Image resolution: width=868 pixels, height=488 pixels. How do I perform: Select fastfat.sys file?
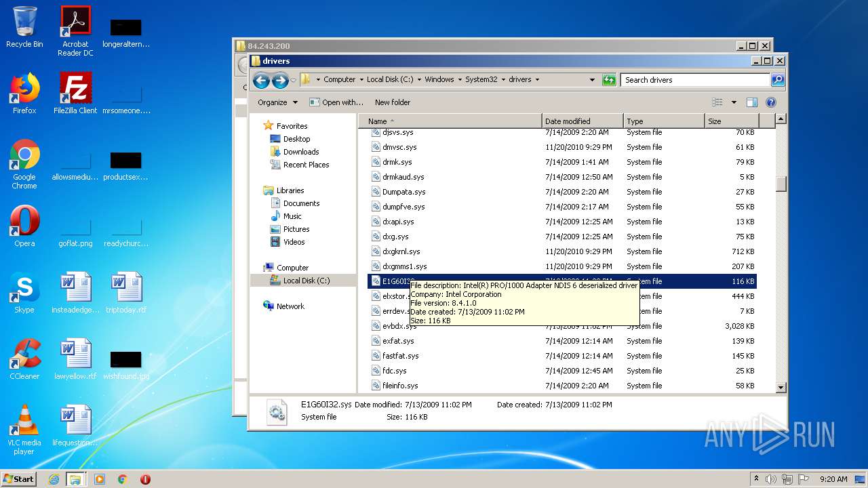pos(401,356)
